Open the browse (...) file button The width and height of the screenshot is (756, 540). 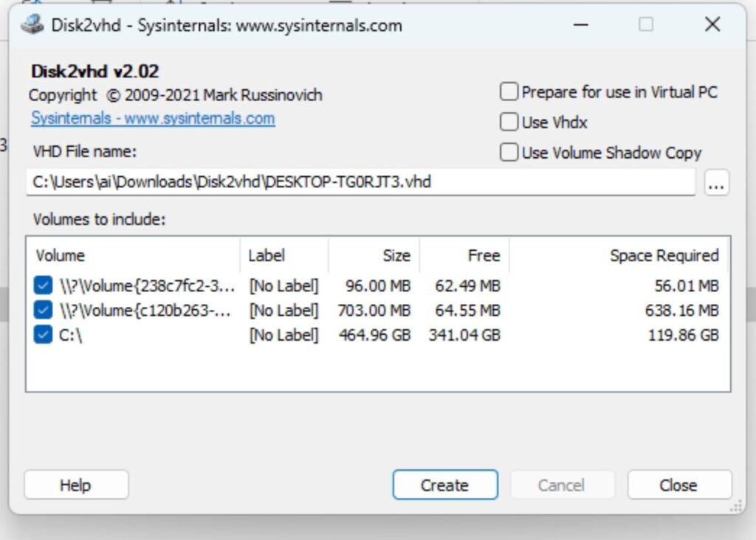pyautogui.click(x=716, y=183)
